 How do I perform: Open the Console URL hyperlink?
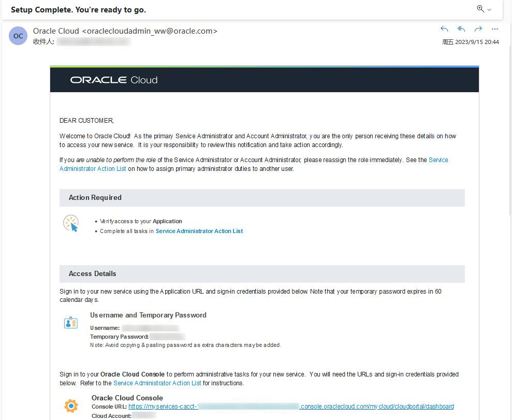[x=291, y=407]
